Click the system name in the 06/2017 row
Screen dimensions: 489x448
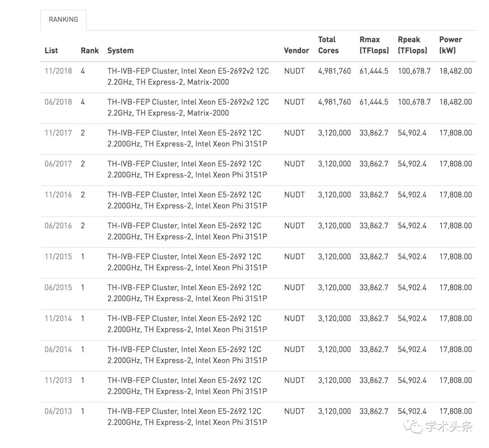187,169
